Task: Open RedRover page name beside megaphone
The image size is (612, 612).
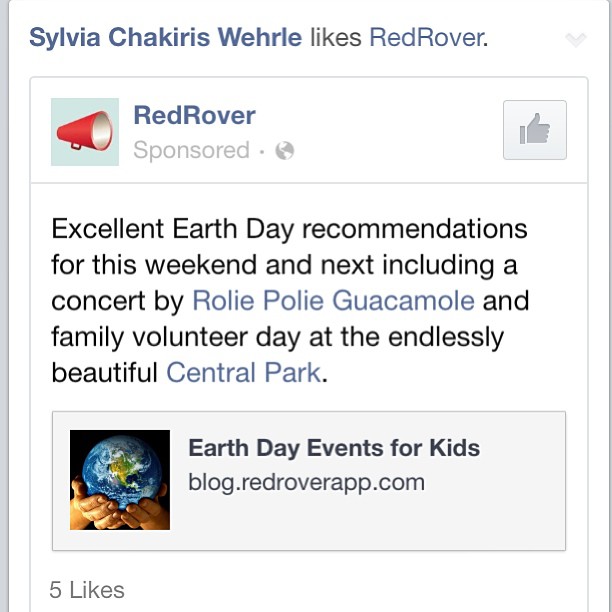Action: (x=194, y=116)
